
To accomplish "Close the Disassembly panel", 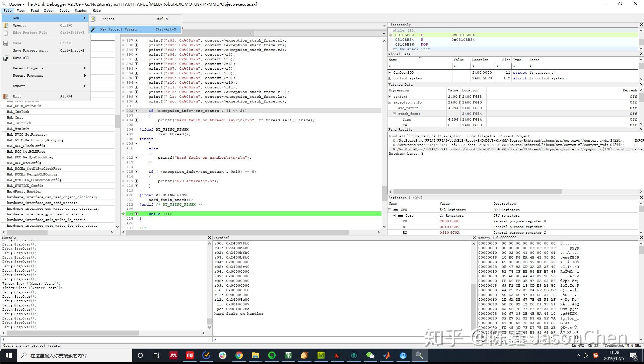I will (x=641, y=25).
